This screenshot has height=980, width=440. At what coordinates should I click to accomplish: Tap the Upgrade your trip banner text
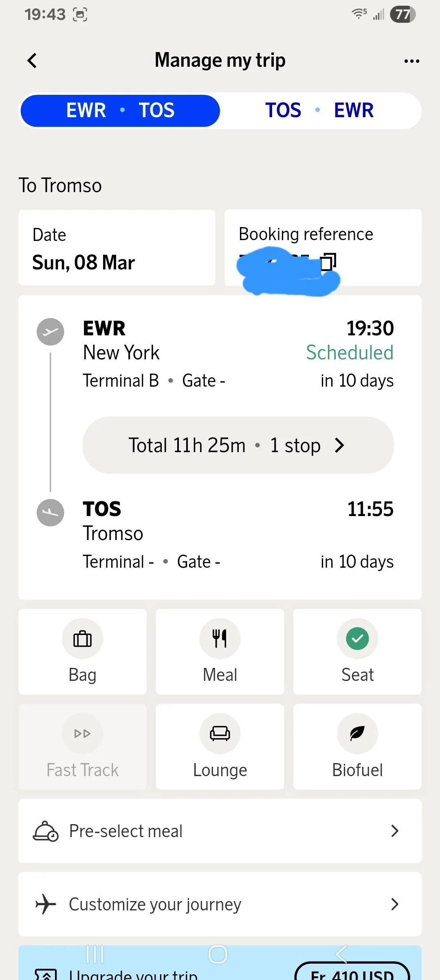(134, 974)
